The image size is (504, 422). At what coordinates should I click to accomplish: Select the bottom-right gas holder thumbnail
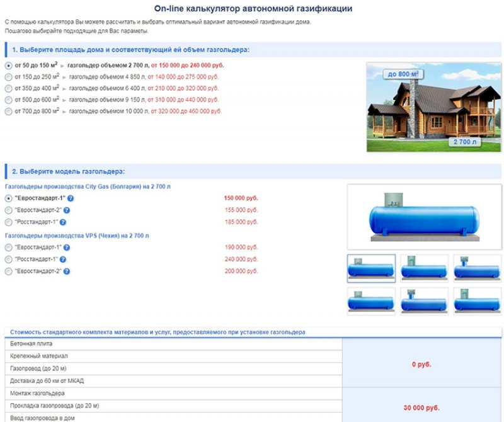(477, 300)
